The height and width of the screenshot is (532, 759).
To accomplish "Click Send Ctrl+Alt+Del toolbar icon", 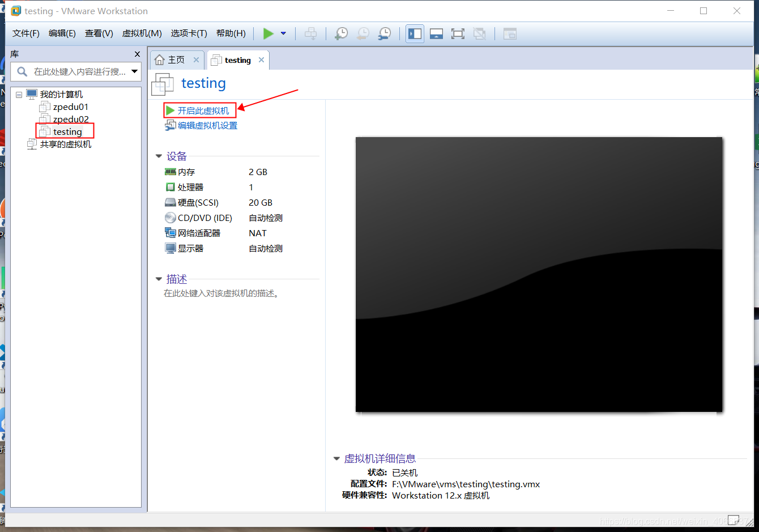I will (x=310, y=33).
